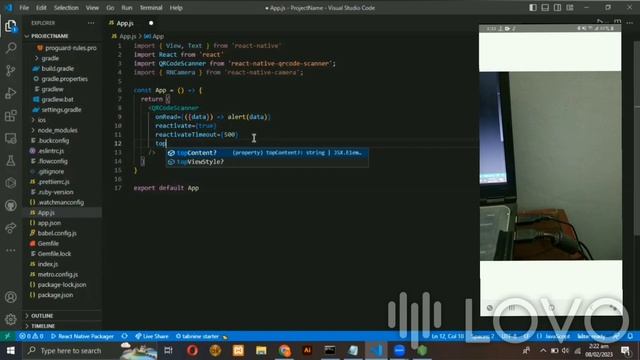Open the View menu
640x360 pixels.
click(92, 8)
